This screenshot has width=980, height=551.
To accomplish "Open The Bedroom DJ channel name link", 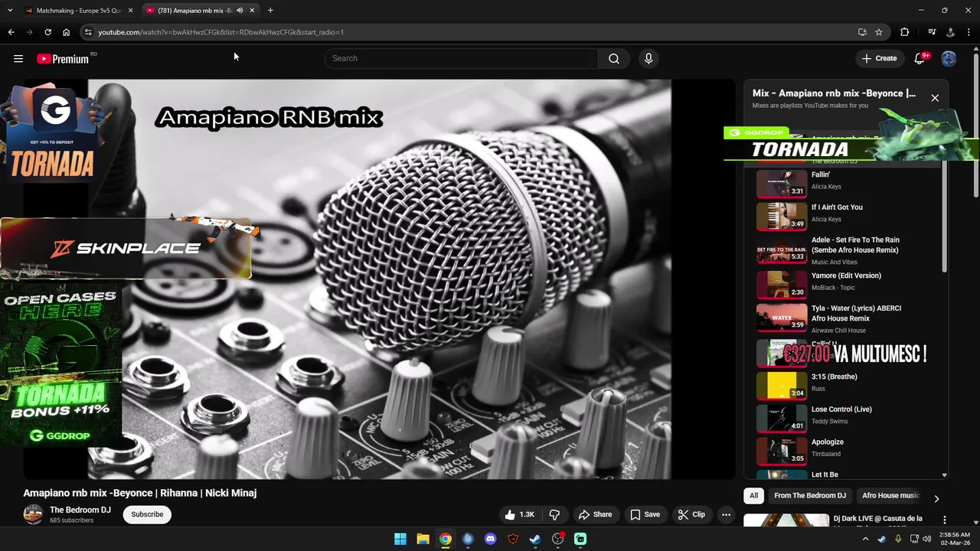I will (x=80, y=510).
